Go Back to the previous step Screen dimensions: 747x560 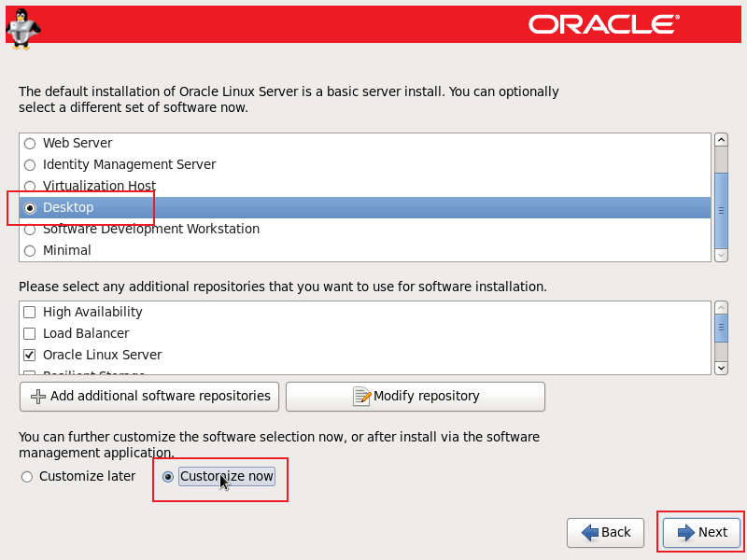click(605, 532)
